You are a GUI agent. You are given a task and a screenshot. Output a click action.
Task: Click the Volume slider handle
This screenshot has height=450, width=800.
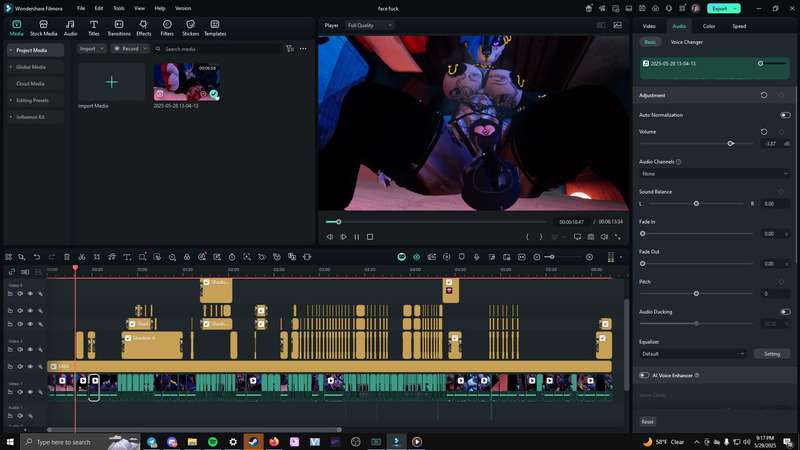[x=731, y=144]
